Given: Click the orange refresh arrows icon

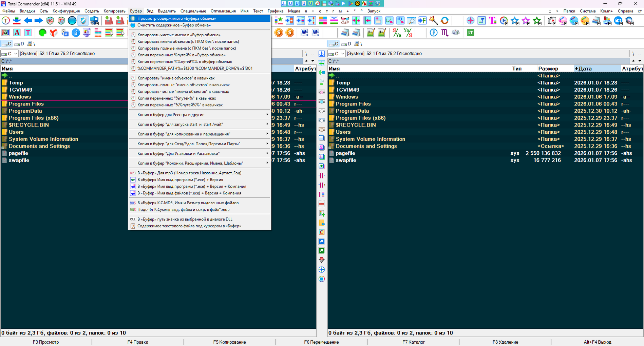Looking at the screenshot, I should click(x=444, y=21).
